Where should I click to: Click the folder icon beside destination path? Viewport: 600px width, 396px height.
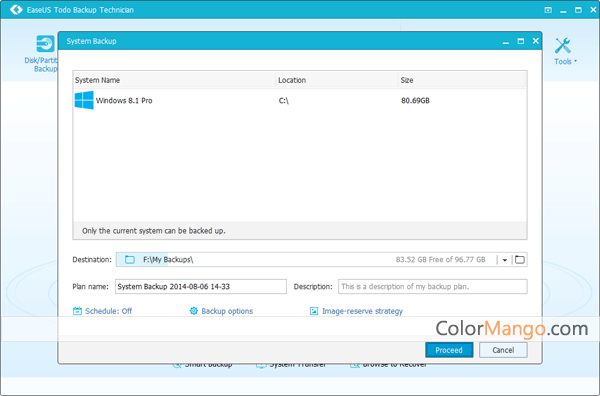click(130, 260)
